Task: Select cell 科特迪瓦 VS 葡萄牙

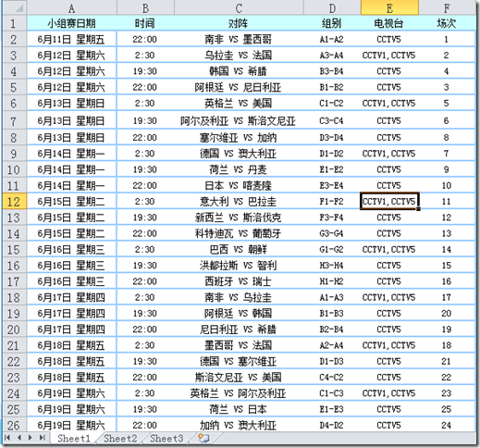Action: click(239, 233)
